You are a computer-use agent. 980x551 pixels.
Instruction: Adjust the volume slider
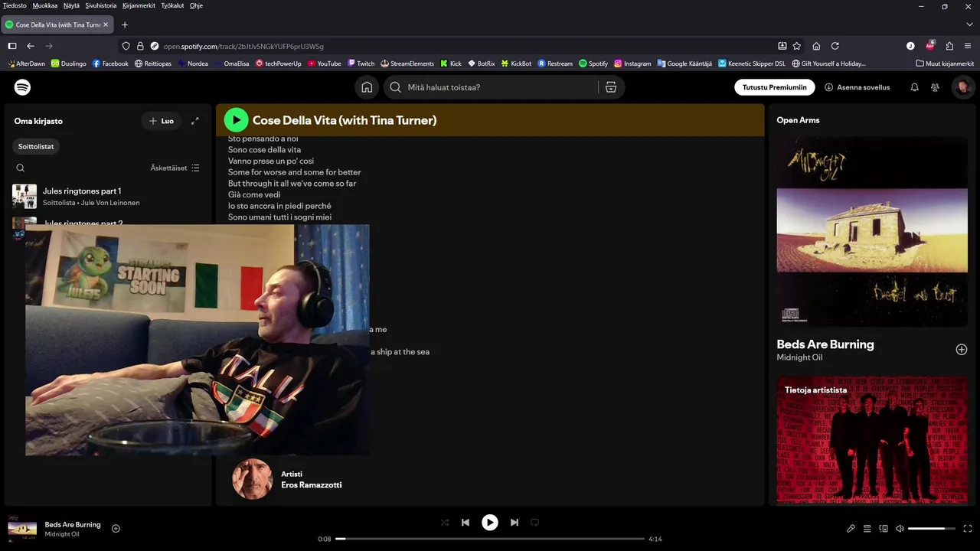tap(932, 529)
